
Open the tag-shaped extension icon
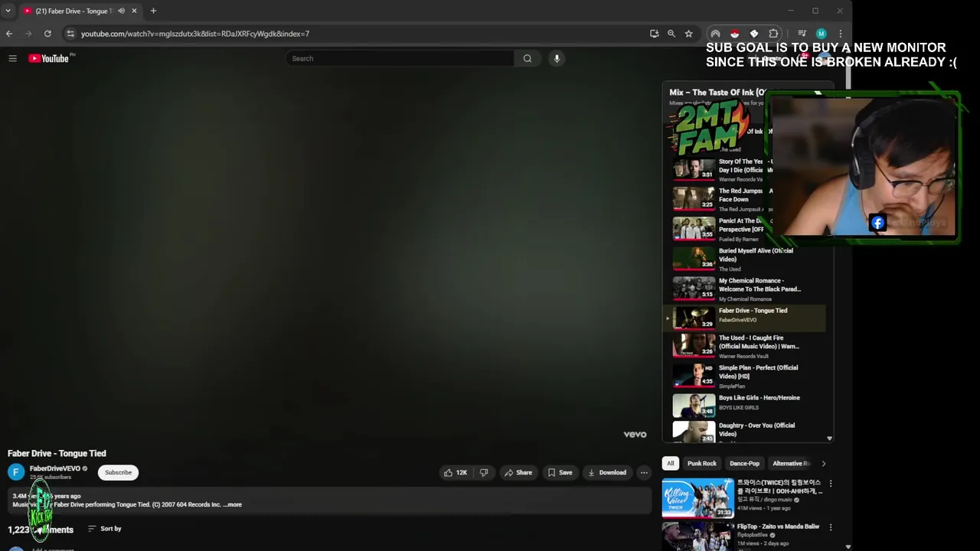click(x=754, y=34)
